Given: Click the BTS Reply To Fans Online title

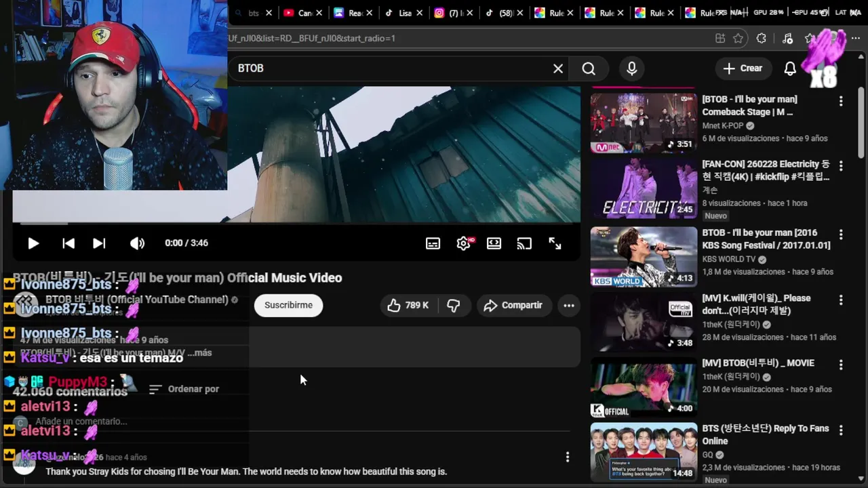Looking at the screenshot, I should (766, 434).
